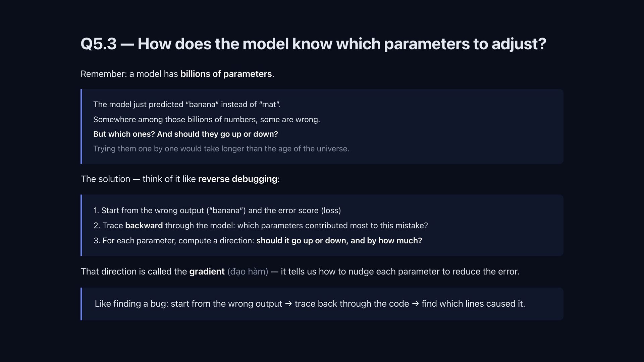Click the bold word "backward" in step 2

pos(144,226)
